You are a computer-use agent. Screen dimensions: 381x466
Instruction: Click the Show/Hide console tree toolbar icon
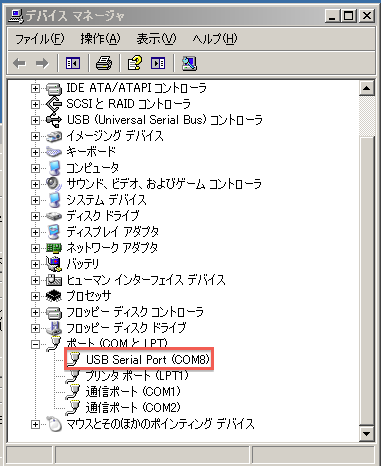(73, 63)
